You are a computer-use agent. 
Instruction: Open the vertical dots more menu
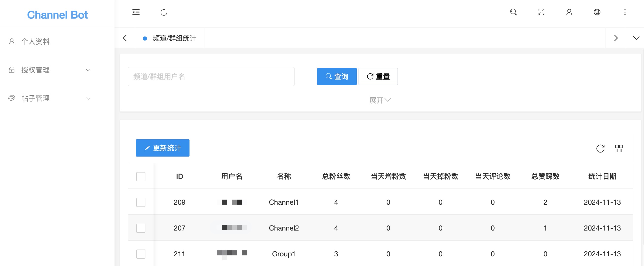point(625,12)
